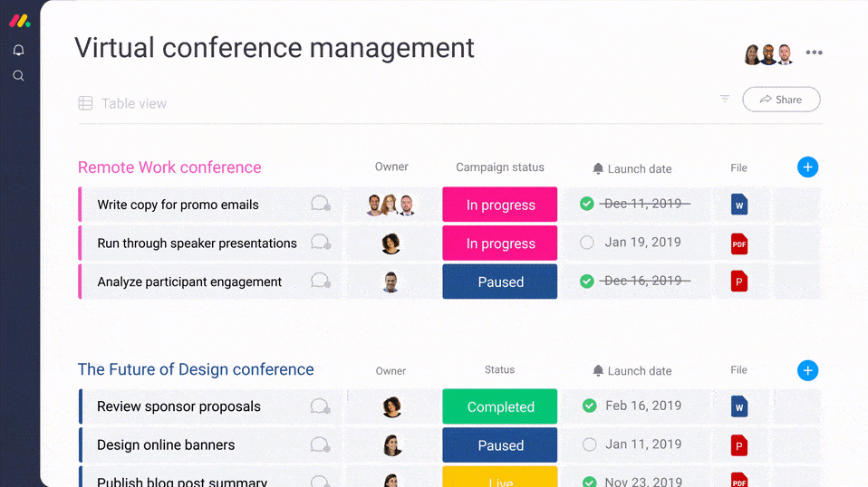Open owner avatar of Analyze participant engagement

click(391, 282)
